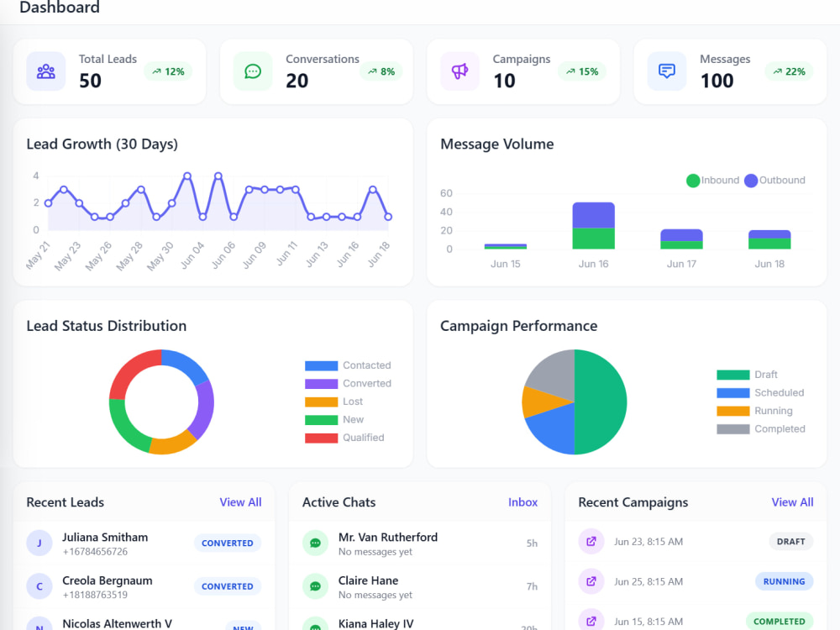
Task: Click View All in Recent Campaigns
Action: tap(792, 502)
